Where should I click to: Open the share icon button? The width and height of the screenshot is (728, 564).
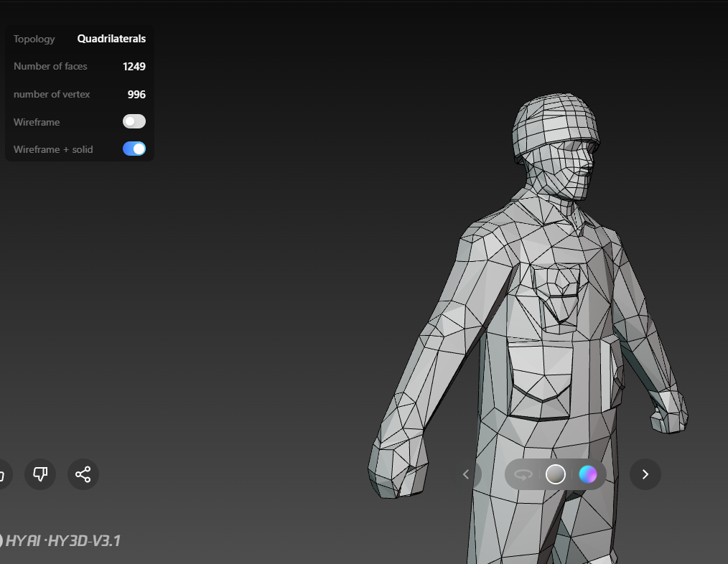(83, 474)
